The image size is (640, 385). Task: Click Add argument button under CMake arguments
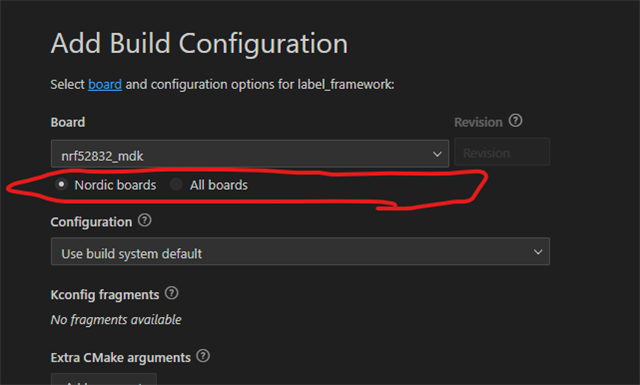(x=104, y=379)
